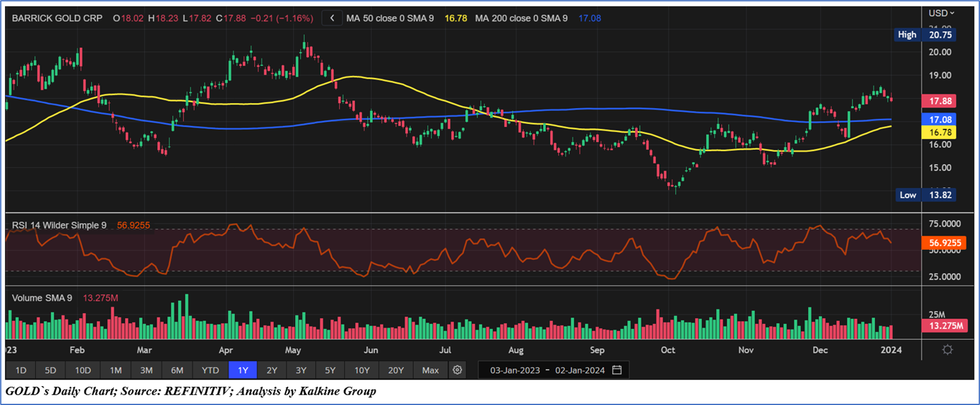Click the blue 17.08 MA200 price tag

pyautogui.click(x=939, y=119)
